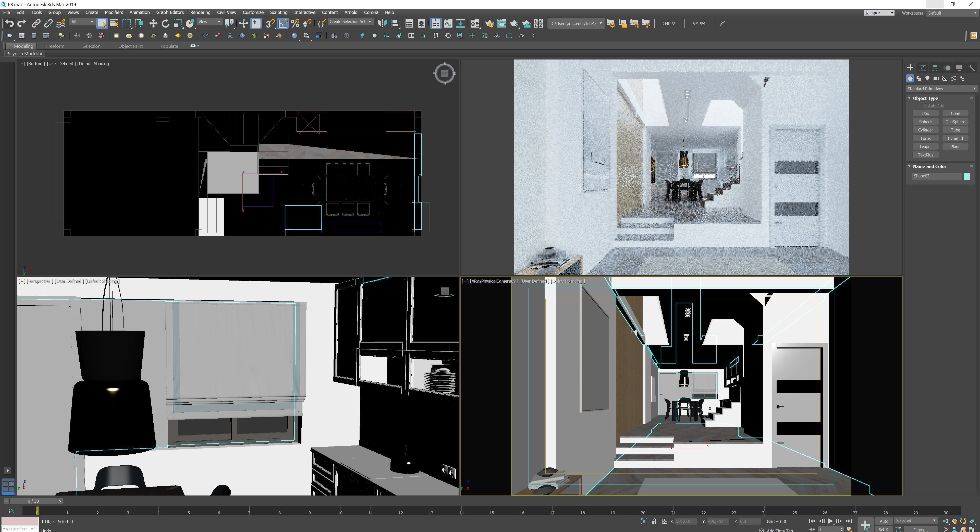Switch to the Modify command panel tab

922,68
